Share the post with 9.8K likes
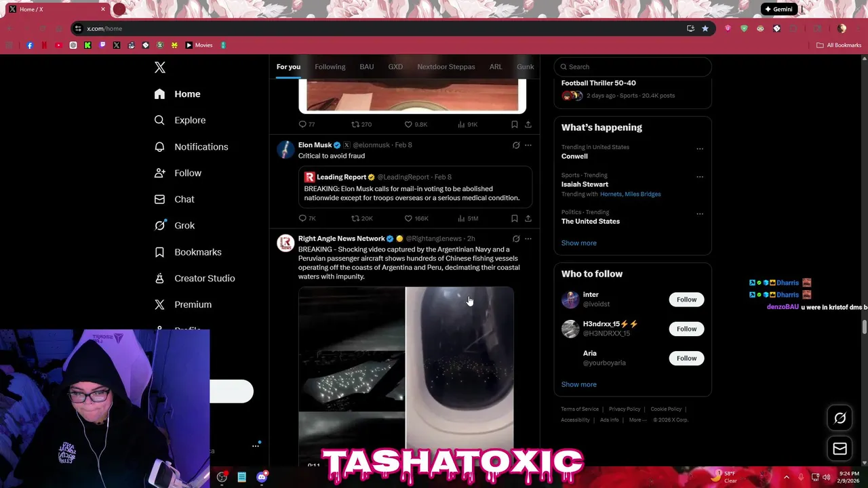Viewport: 868px width, 488px height. (528, 124)
